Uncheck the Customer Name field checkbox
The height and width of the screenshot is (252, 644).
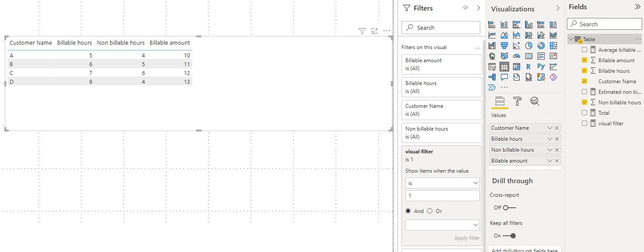[x=584, y=82]
